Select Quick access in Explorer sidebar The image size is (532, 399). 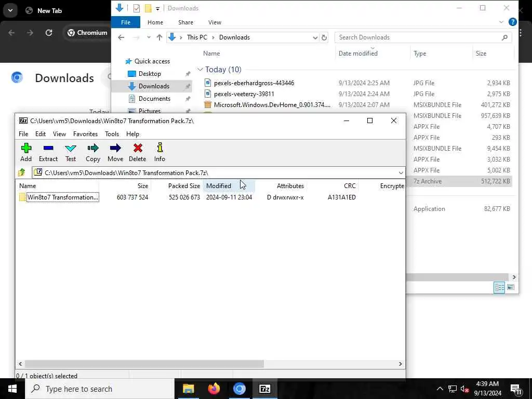[152, 61]
